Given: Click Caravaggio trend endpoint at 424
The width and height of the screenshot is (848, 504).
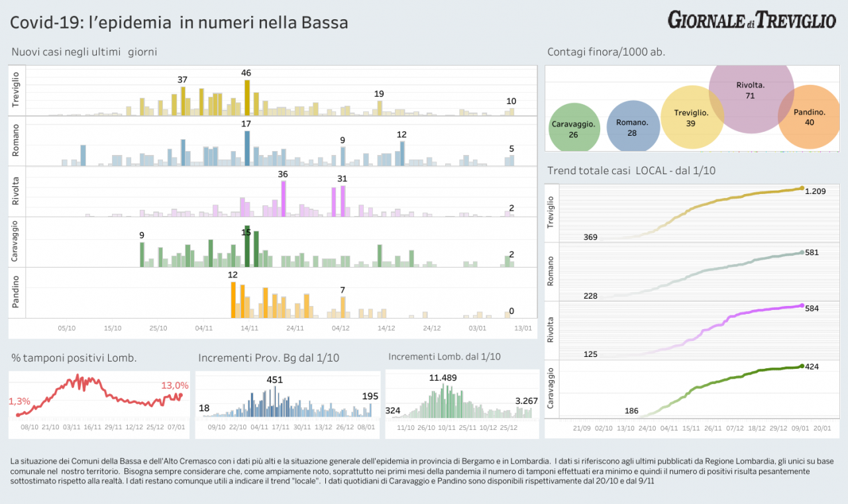Looking at the screenshot, I should point(802,366).
